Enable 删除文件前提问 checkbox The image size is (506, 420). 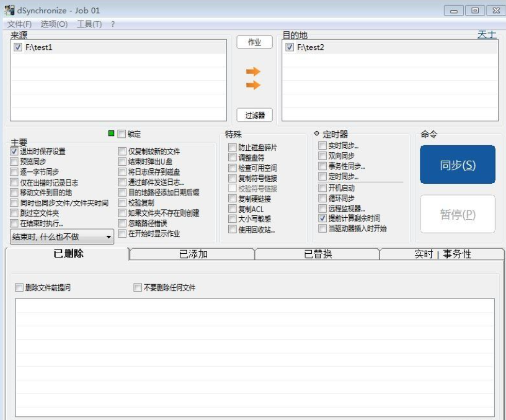[x=20, y=287]
